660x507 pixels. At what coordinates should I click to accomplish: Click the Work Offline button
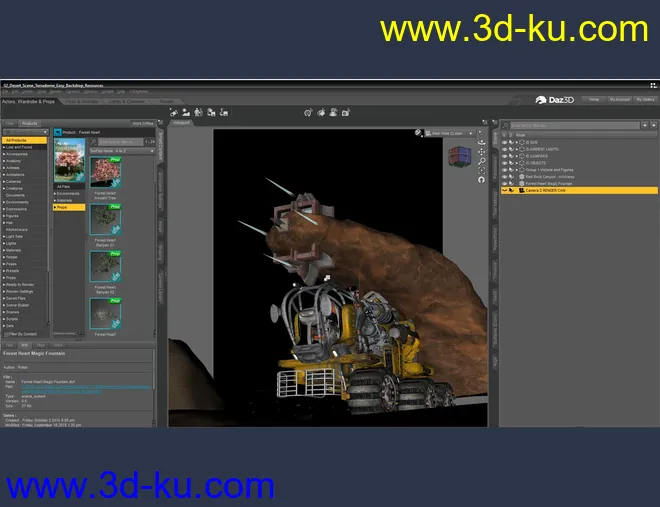click(143, 123)
